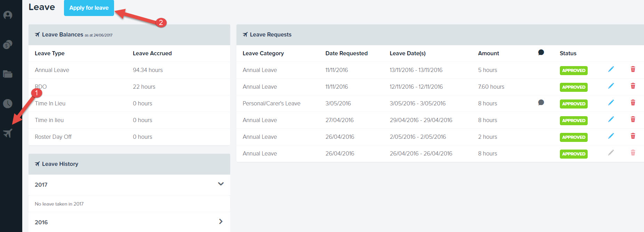Open the documents folder icon in sidebar
The width and height of the screenshot is (644, 232).
pyautogui.click(x=8, y=74)
